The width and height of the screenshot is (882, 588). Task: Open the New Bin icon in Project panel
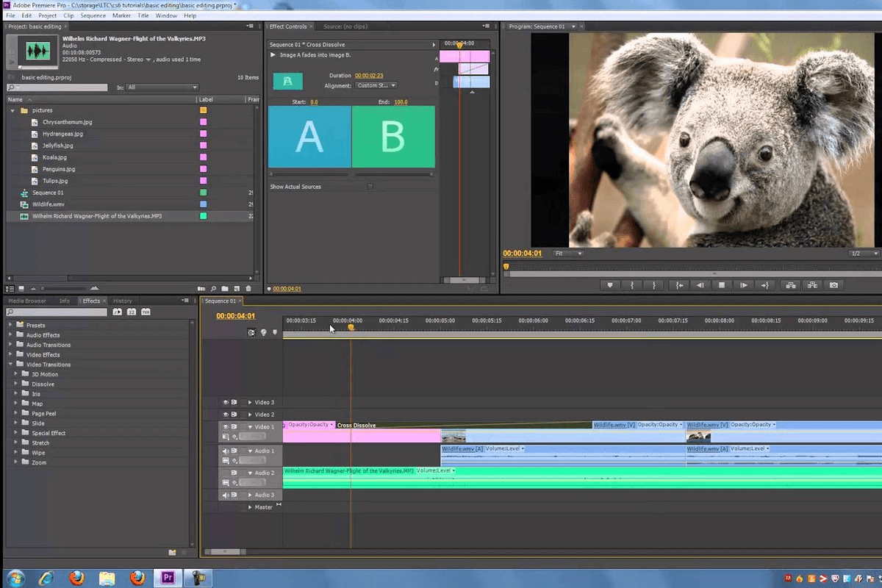click(x=225, y=288)
